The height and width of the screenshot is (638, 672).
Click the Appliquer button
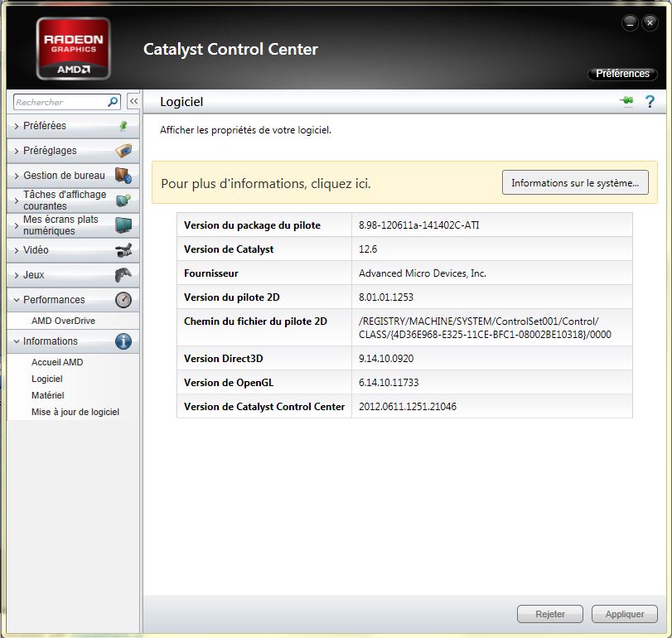(625, 614)
